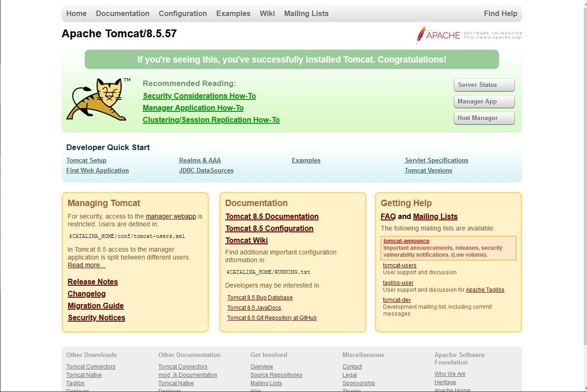The height and width of the screenshot is (392, 587).
Task: Open Tomcat Native under Other Documentation
Action: pyautogui.click(x=176, y=383)
